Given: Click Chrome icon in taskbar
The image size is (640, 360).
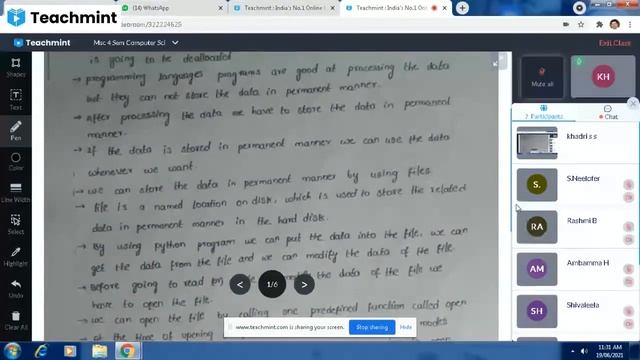Looking at the screenshot, I should tap(127, 351).
